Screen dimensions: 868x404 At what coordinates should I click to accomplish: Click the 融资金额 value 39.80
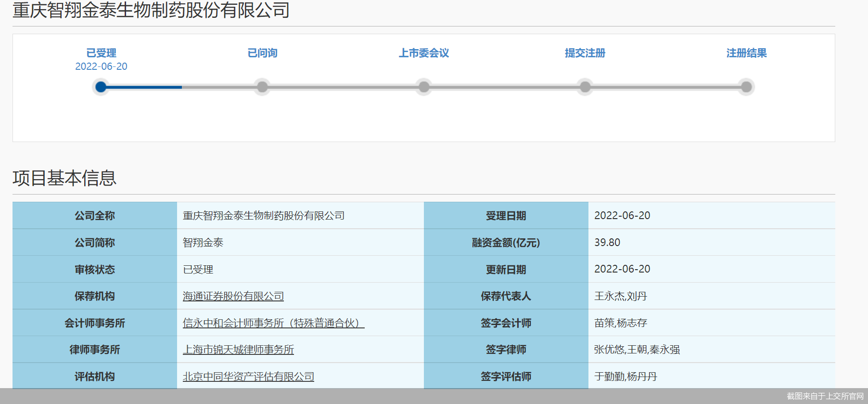point(607,243)
